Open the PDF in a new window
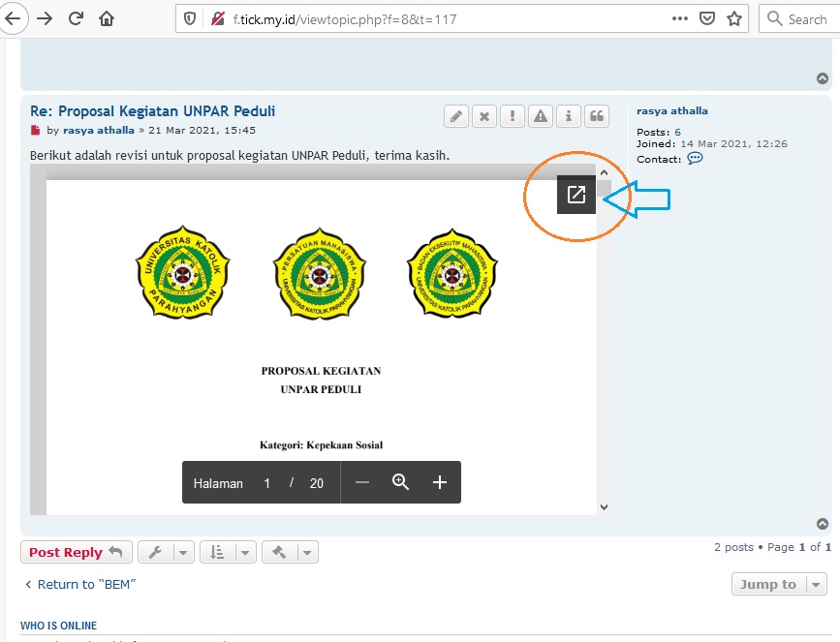 [576, 195]
